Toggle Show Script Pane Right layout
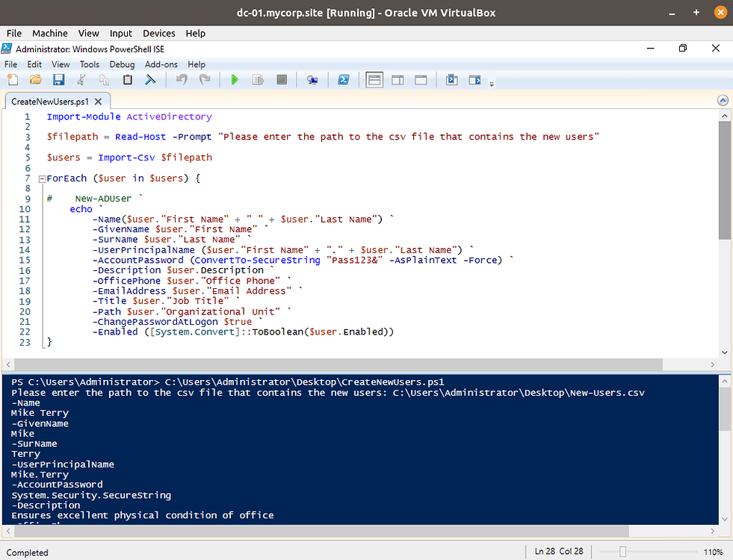733x560 pixels. [x=398, y=80]
